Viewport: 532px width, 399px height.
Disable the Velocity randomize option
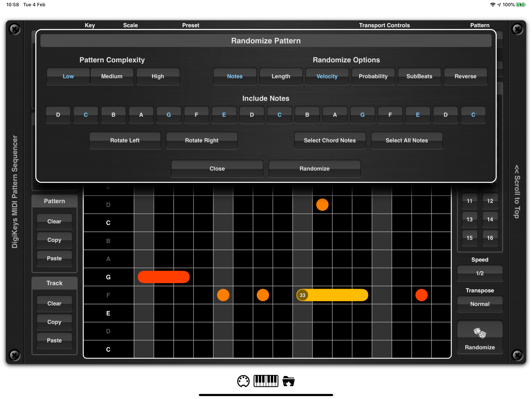(x=327, y=76)
